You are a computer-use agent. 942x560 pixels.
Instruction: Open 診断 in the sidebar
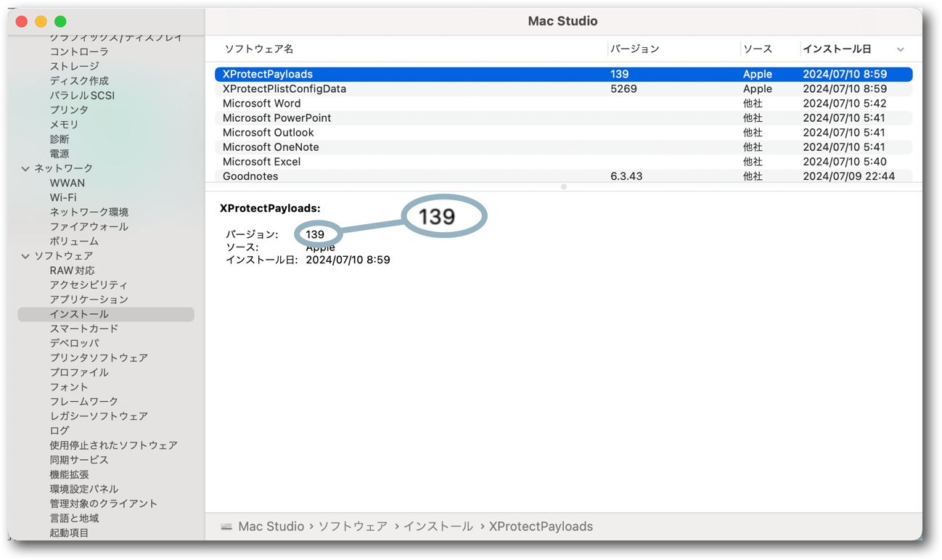coord(60,139)
